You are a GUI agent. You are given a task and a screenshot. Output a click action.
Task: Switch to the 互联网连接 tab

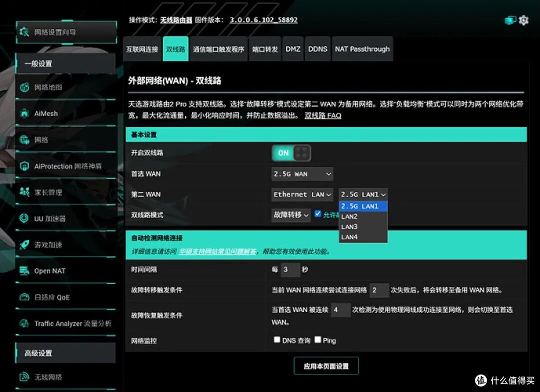pos(142,49)
